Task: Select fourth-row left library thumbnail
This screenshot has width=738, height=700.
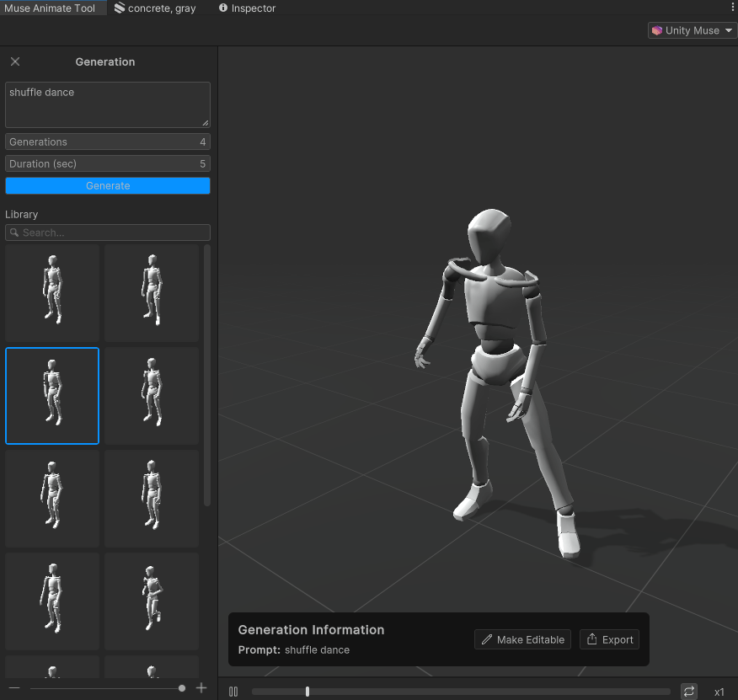Action: 52,601
